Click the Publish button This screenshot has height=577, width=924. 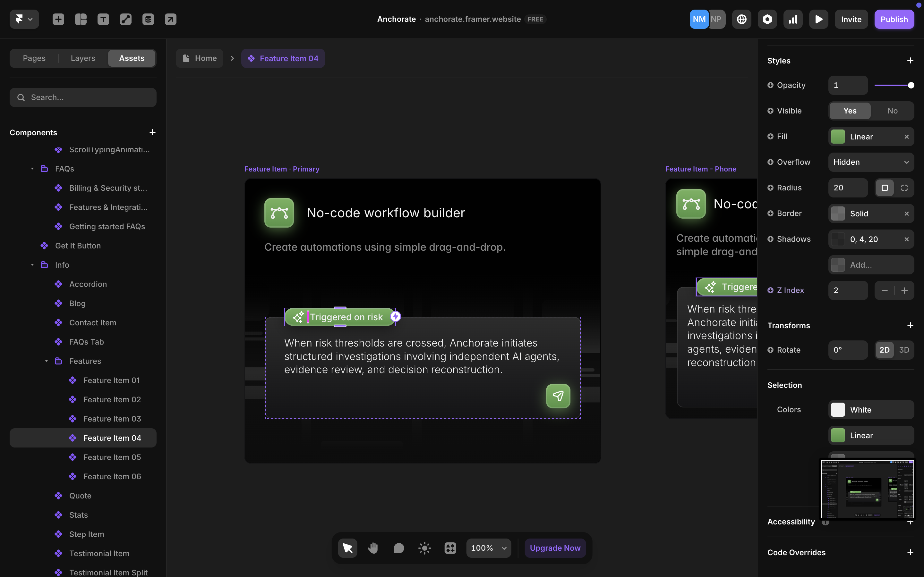(894, 19)
